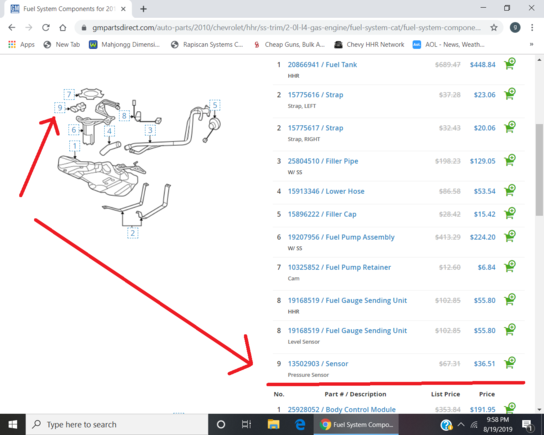Click the page vertical scrollbar
This screenshot has width=544, height=435.
tap(539, 170)
